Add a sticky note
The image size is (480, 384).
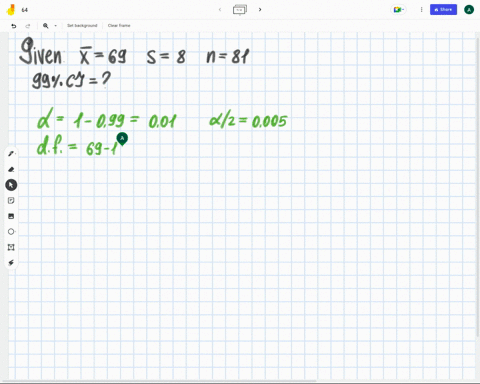pyautogui.click(x=11, y=200)
